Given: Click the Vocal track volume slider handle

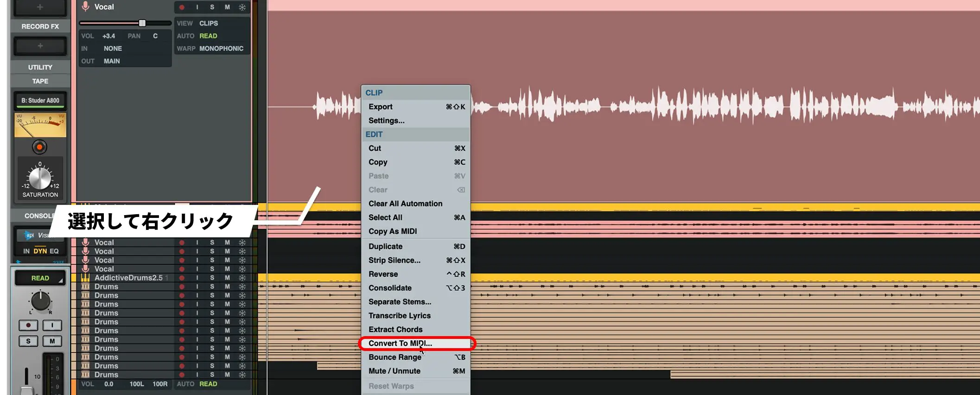Looking at the screenshot, I should [142, 23].
